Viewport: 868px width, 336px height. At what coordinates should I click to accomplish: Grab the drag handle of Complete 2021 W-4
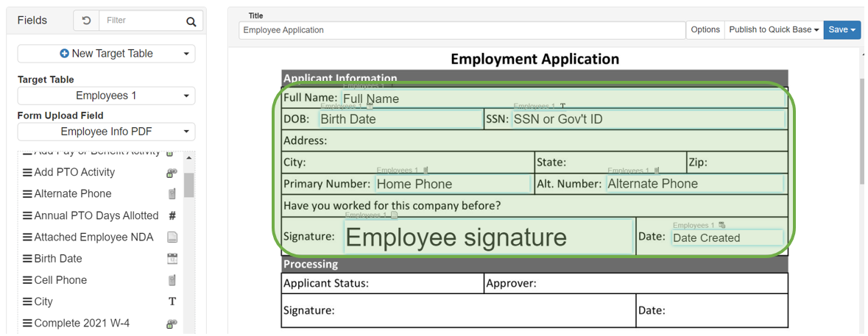27,324
